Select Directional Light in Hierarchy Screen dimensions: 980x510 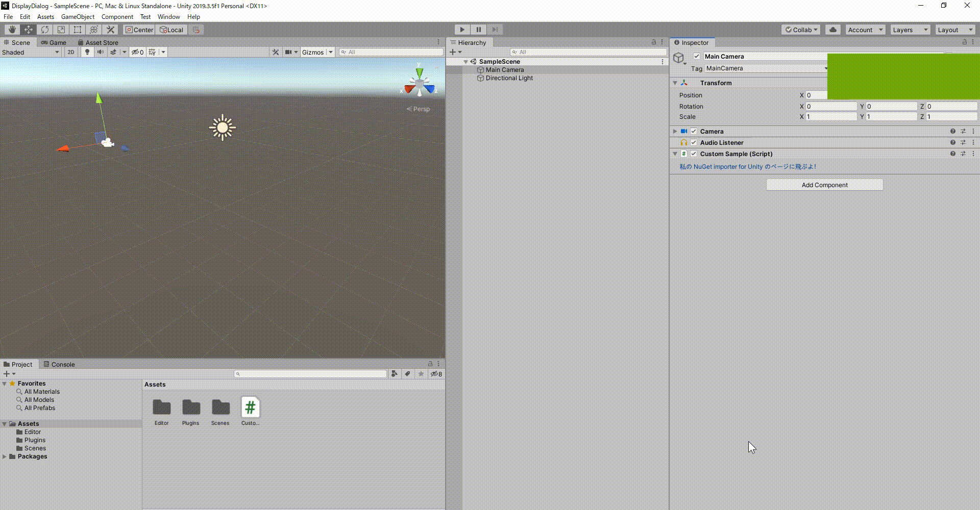[509, 78]
